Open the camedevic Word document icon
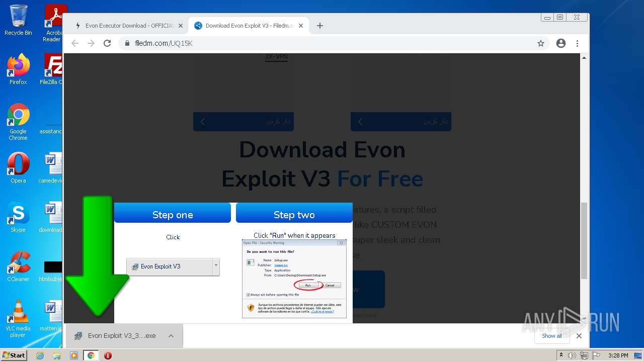 pyautogui.click(x=51, y=168)
